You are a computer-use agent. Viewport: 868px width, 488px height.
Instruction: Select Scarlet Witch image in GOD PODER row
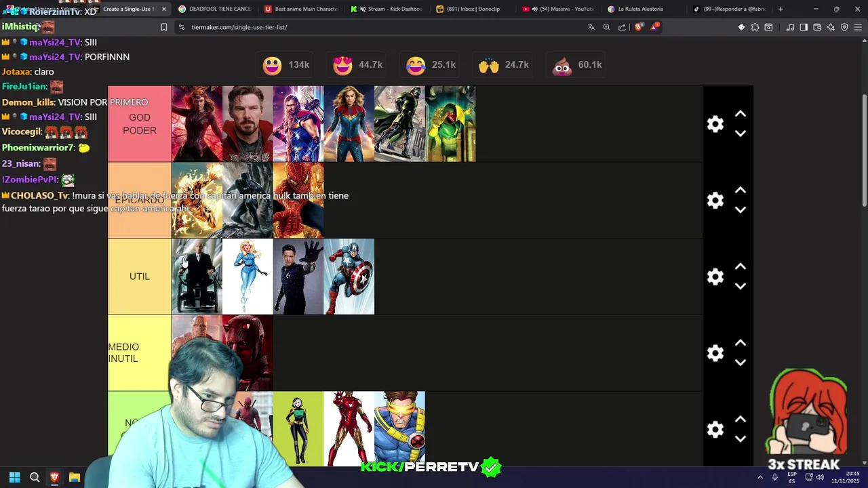point(197,124)
